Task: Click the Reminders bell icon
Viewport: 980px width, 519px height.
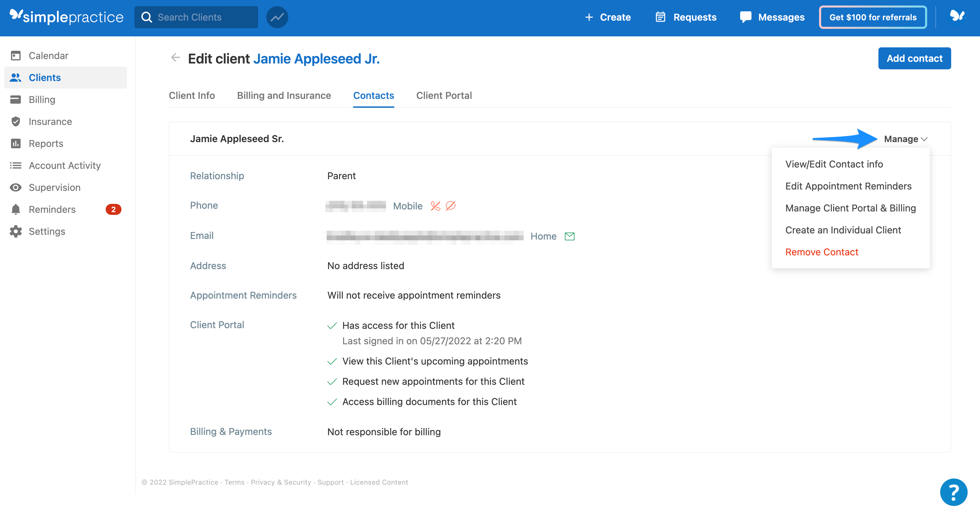Action: 15,209
